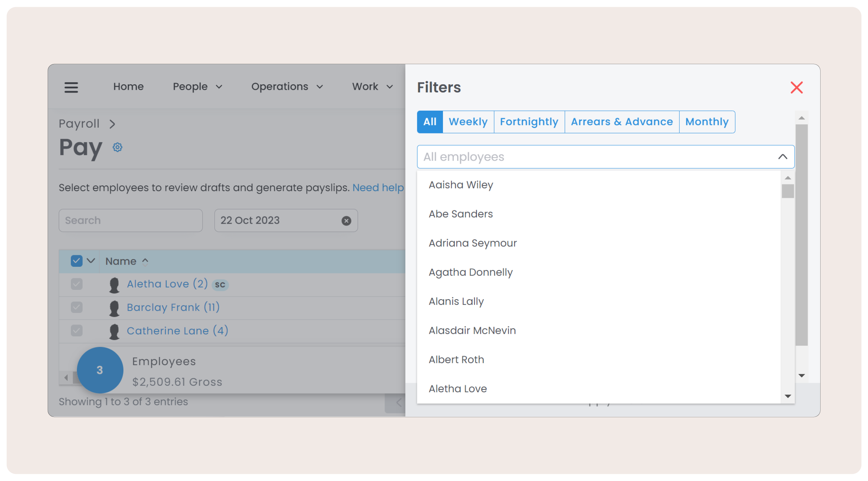Clear the 22 Oct 2023 date
The image size is (868, 481).
point(346,221)
